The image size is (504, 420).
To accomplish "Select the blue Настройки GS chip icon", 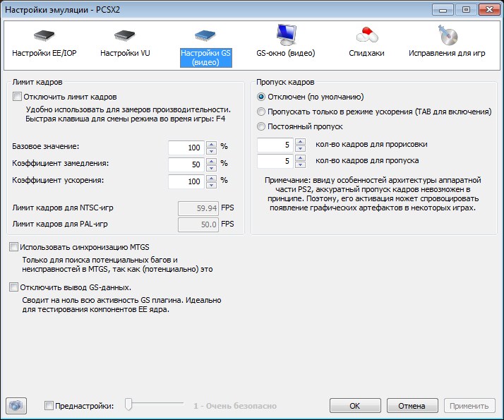I will tap(205, 35).
